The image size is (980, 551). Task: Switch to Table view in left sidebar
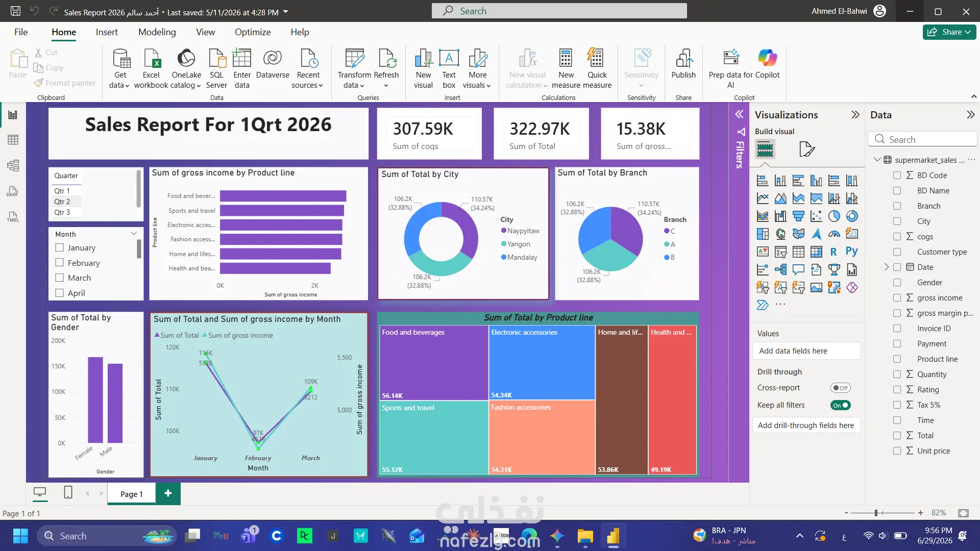tap(13, 140)
